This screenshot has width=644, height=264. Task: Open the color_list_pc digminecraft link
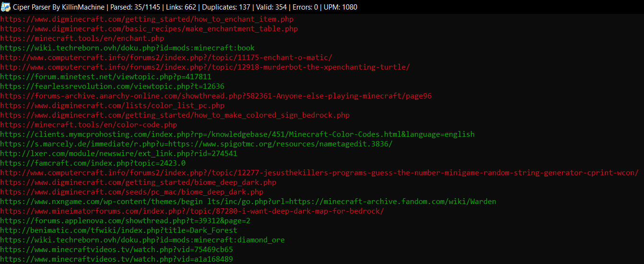112,106
